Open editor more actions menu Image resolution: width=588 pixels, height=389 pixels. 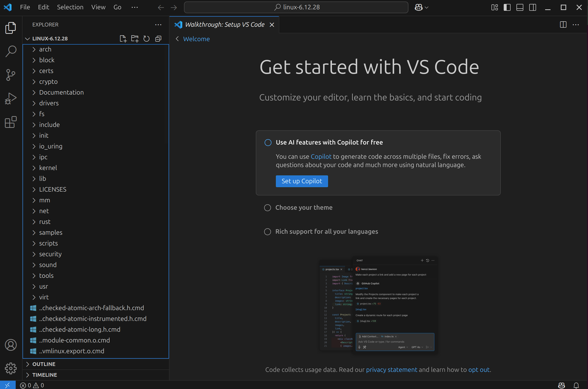tap(576, 25)
